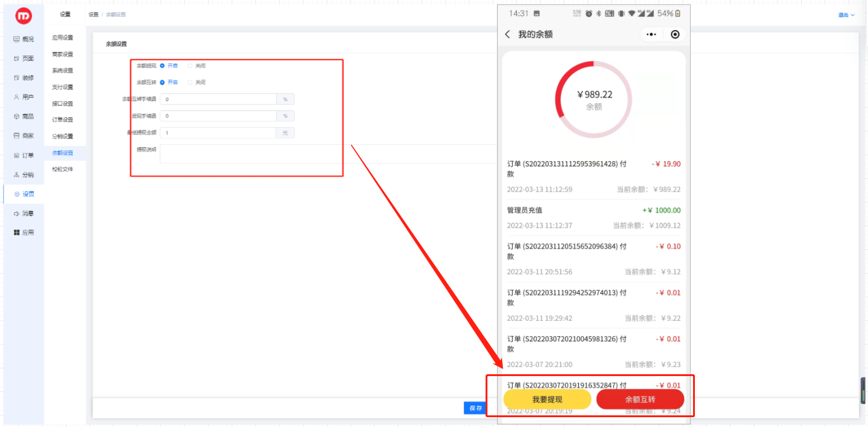Tap 当前余额 ¥1009.12 text
Screen dimensions: 868x427
tap(647, 225)
